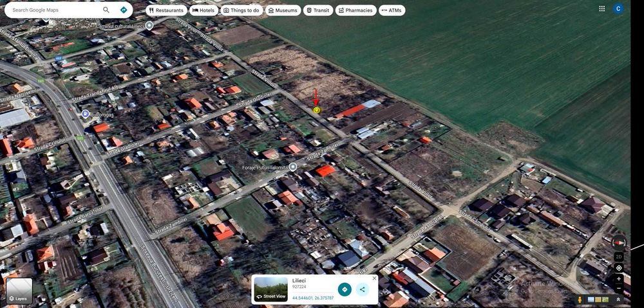
Task: Expand the imagery strip chevron
Action: (x=618, y=300)
